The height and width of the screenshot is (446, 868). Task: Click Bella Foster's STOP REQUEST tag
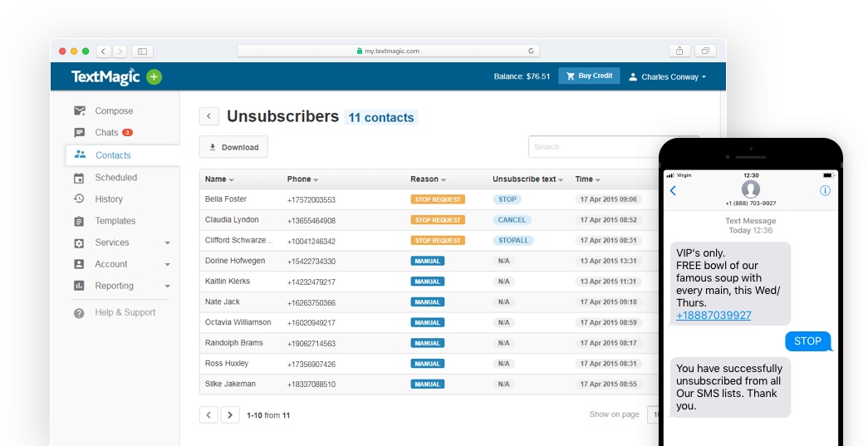click(438, 199)
